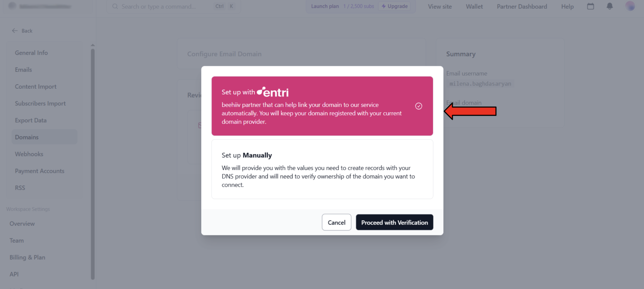Click Proceed with Verification button
This screenshot has width=644, height=289.
click(394, 222)
